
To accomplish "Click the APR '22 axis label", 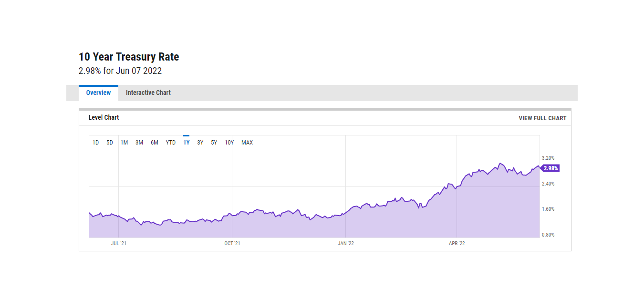I will click(x=457, y=243).
